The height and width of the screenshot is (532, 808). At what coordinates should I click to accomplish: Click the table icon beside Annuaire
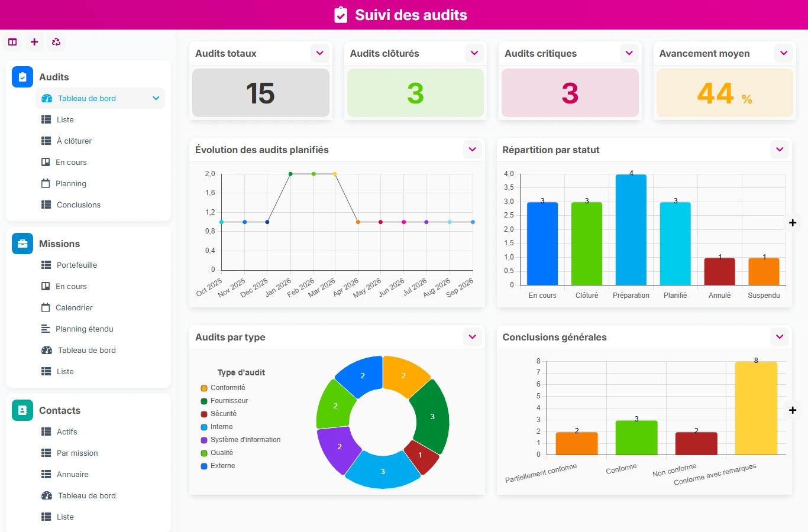(x=46, y=474)
